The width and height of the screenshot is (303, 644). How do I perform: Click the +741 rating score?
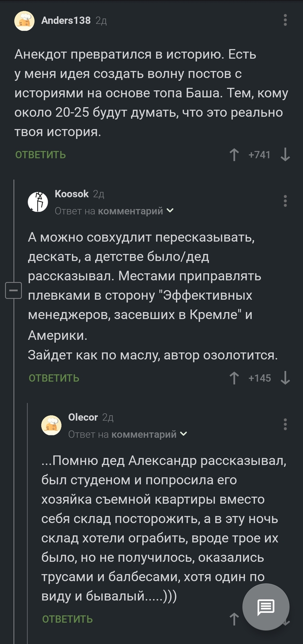tap(260, 154)
